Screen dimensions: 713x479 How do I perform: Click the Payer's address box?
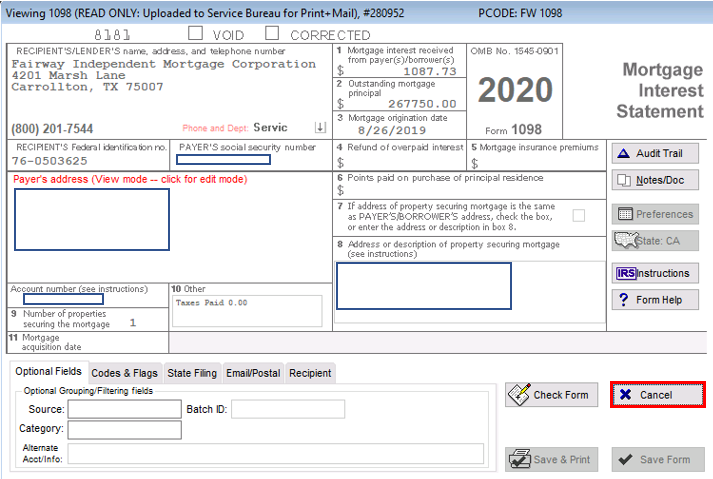tap(92, 220)
